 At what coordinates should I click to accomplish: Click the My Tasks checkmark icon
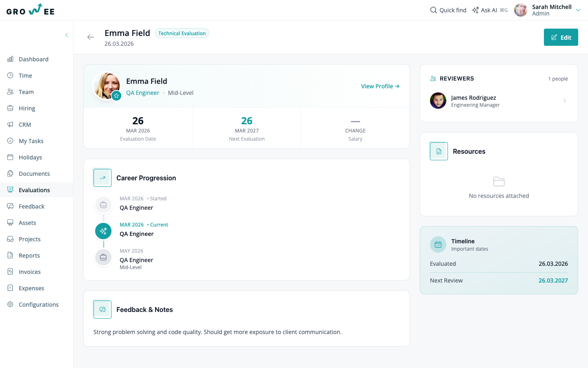(10, 141)
